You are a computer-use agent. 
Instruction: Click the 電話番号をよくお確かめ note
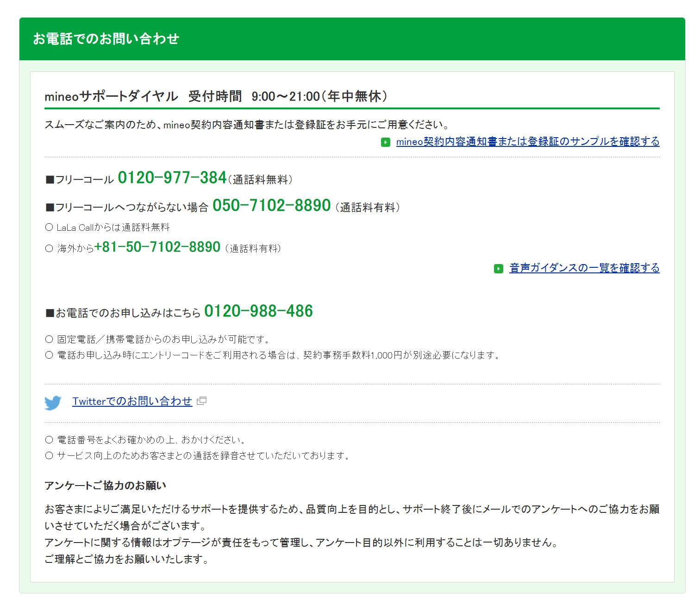click(145, 440)
